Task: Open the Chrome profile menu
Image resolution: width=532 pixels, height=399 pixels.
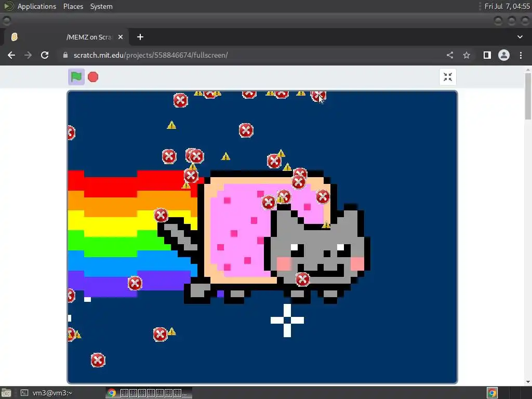Action: tap(504, 55)
